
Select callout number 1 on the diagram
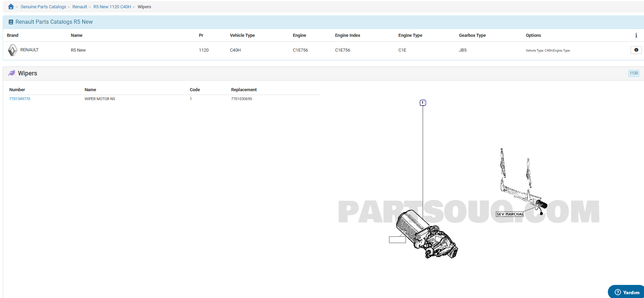pyautogui.click(x=423, y=103)
